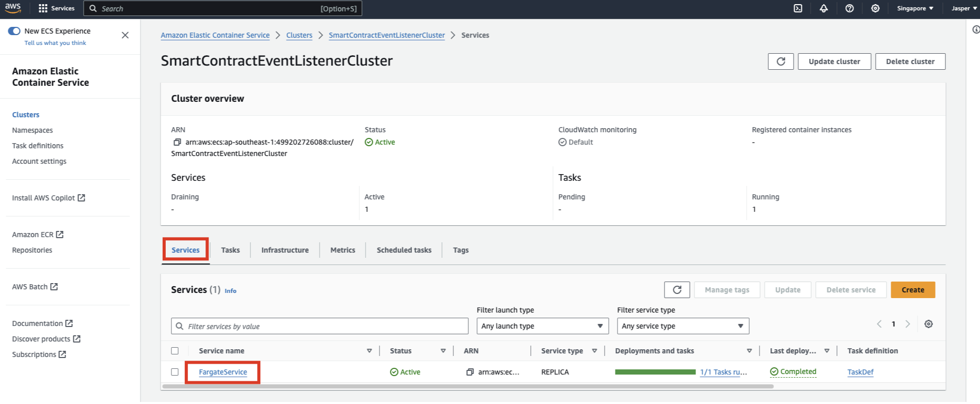Open Clusters in the sidebar
Image resolution: width=980 pixels, height=404 pixels.
coord(26,115)
